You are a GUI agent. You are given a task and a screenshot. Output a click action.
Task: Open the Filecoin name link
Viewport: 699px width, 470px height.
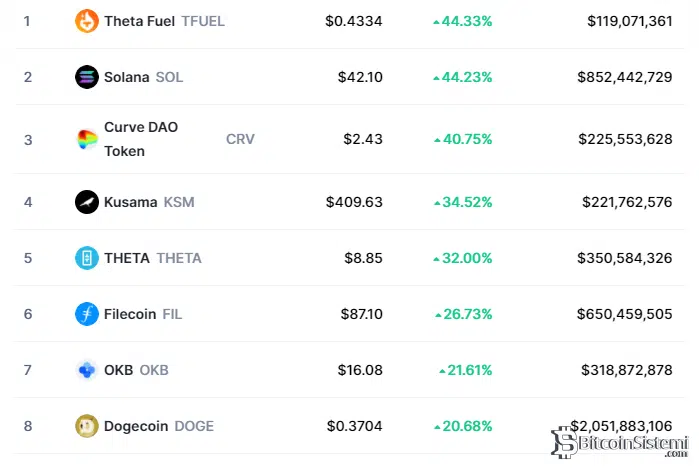tap(130, 314)
